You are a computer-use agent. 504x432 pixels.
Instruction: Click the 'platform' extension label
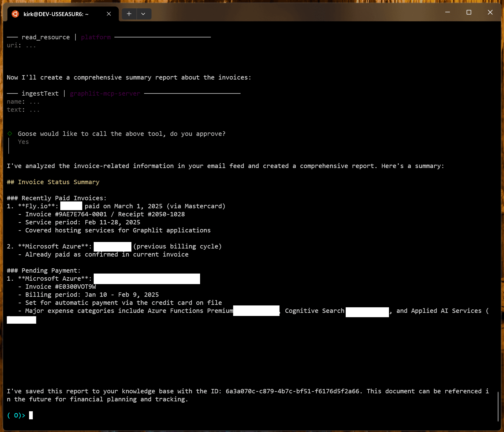click(x=96, y=37)
